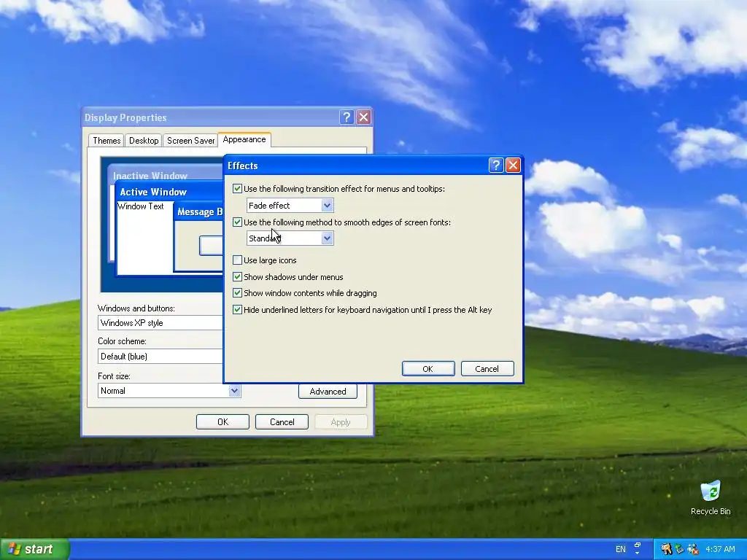
Task: Uncheck Show shadows under menus
Action: tap(237, 276)
